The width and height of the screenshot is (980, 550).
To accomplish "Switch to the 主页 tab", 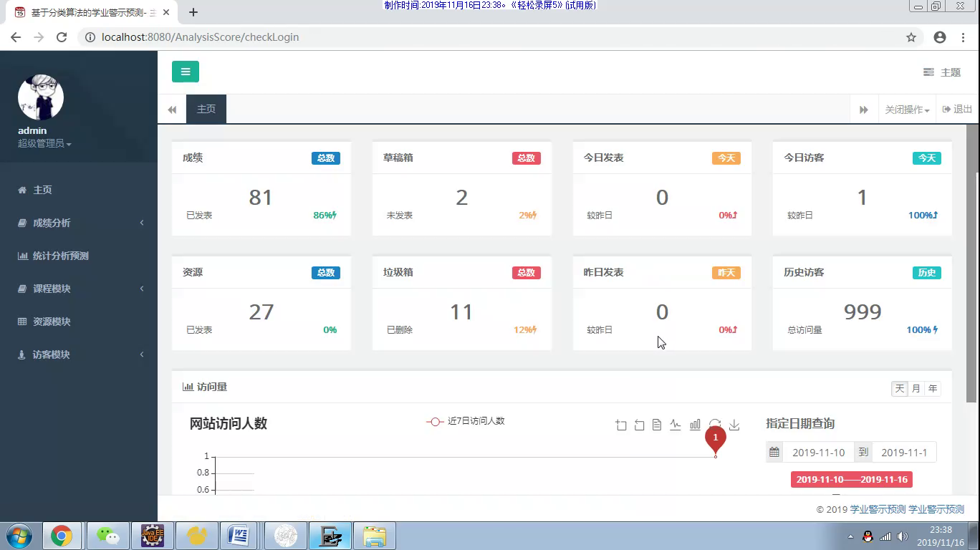I will click(206, 109).
